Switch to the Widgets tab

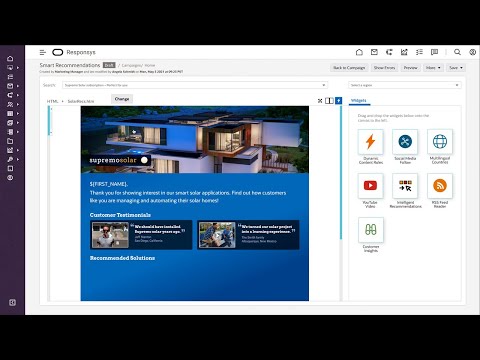pos(359,100)
